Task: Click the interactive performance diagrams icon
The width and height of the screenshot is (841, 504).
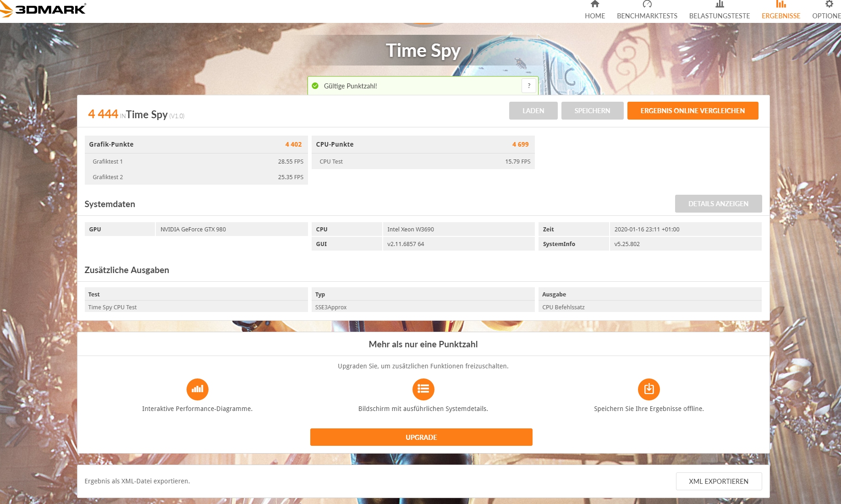Action: (x=198, y=389)
